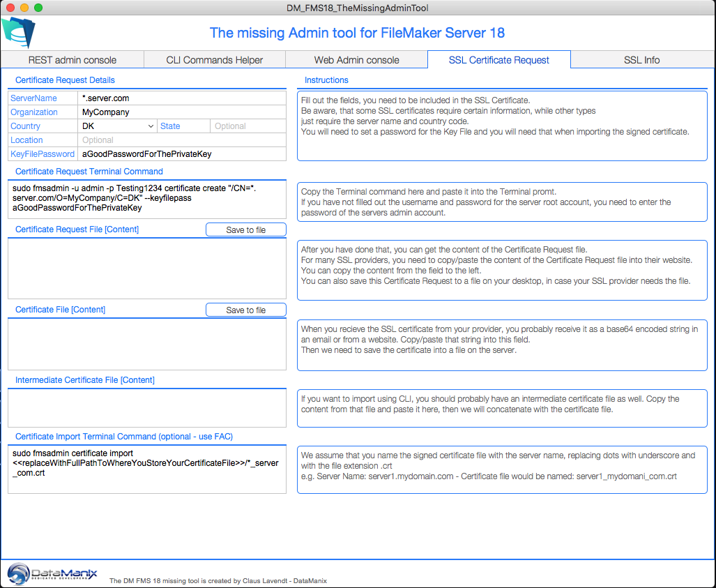Click the empty Certificate Request File content area

pyautogui.click(x=147, y=269)
